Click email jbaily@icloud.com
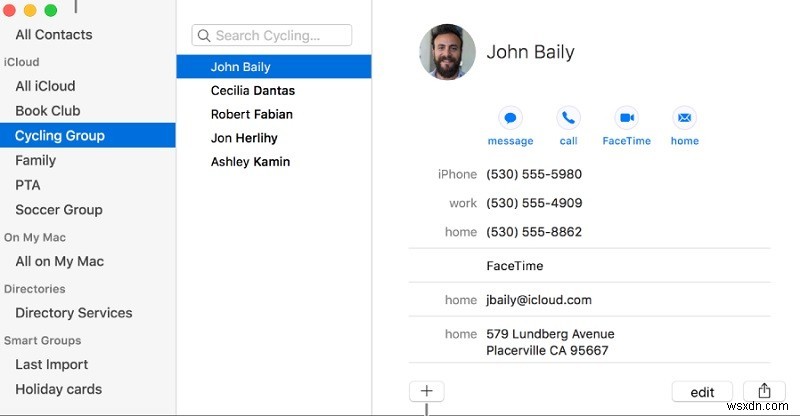The image size is (800, 416). coord(539,300)
